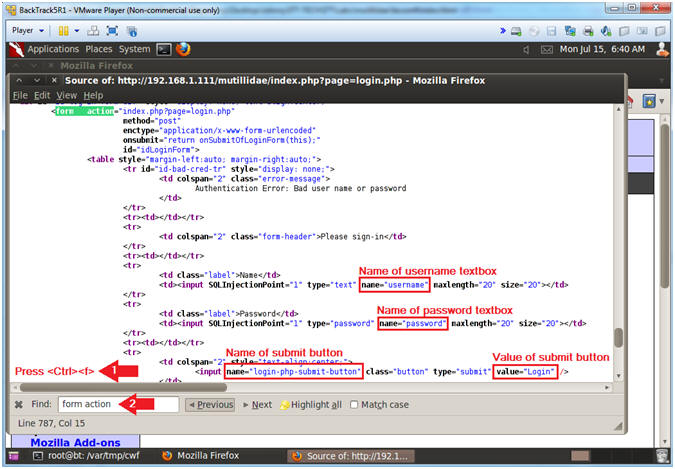
Task: Click the 'Line 787, Col 15' status text
Action: [51, 423]
